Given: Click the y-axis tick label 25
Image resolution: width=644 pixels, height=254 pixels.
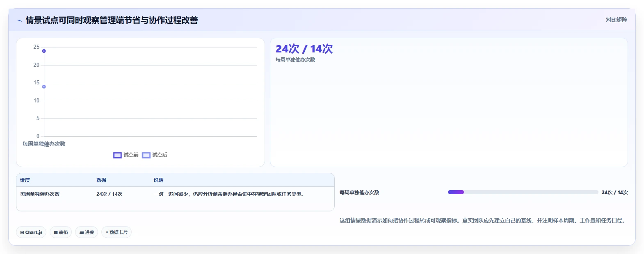Looking at the screenshot, I should coord(37,47).
